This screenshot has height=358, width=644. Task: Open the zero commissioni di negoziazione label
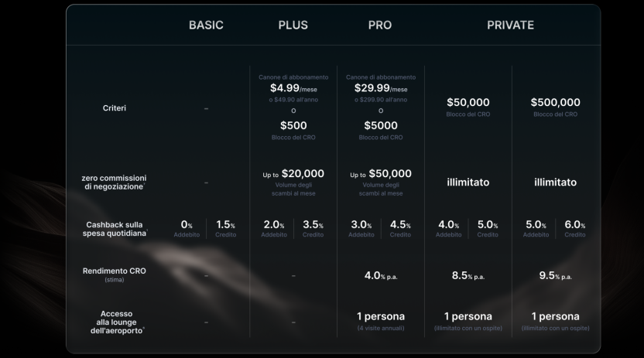click(114, 182)
